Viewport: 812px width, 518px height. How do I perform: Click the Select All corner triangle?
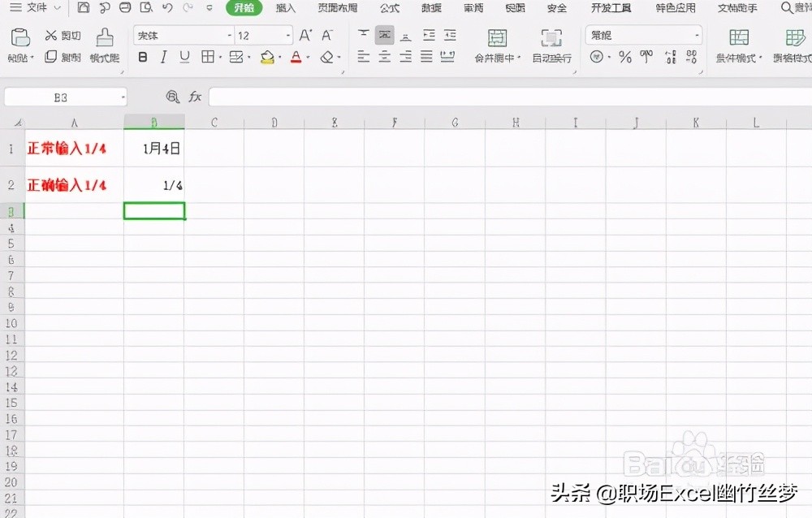(x=18, y=123)
